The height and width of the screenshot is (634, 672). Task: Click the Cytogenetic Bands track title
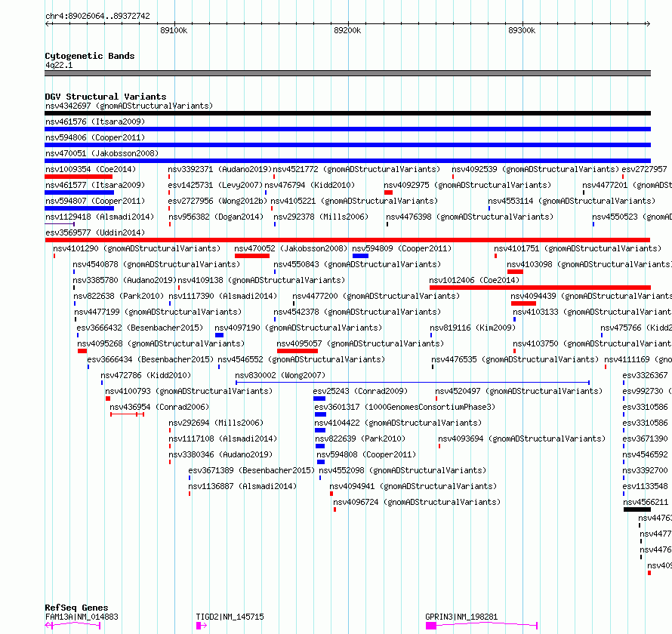[90, 56]
